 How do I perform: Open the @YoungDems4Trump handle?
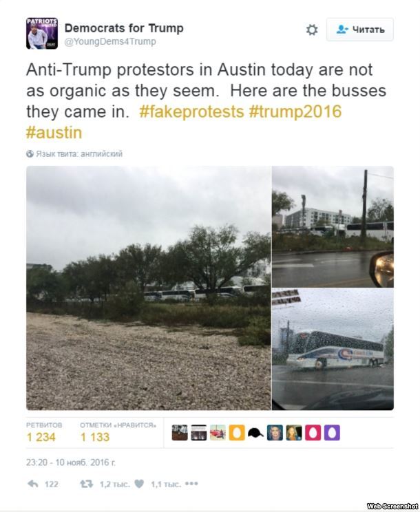coord(110,42)
